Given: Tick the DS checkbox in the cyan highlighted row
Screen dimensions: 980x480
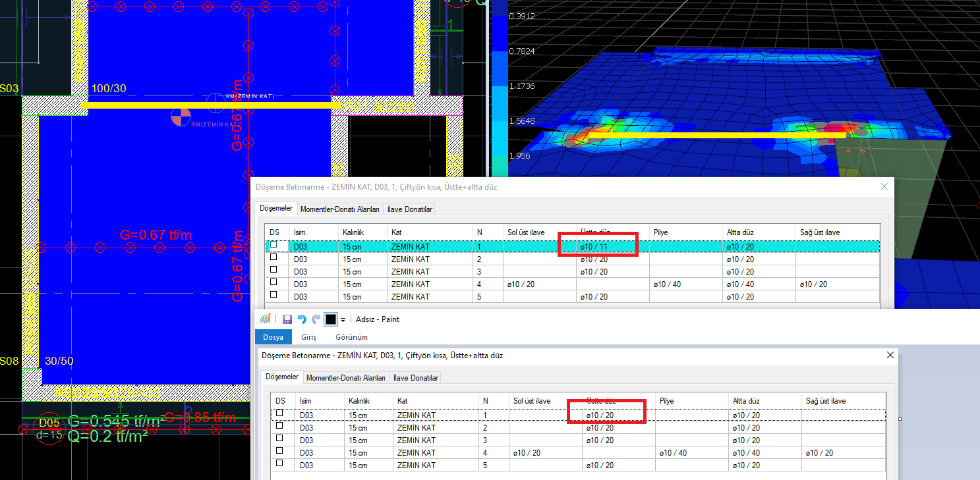Looking at the screenshot, I should (274, 246).
